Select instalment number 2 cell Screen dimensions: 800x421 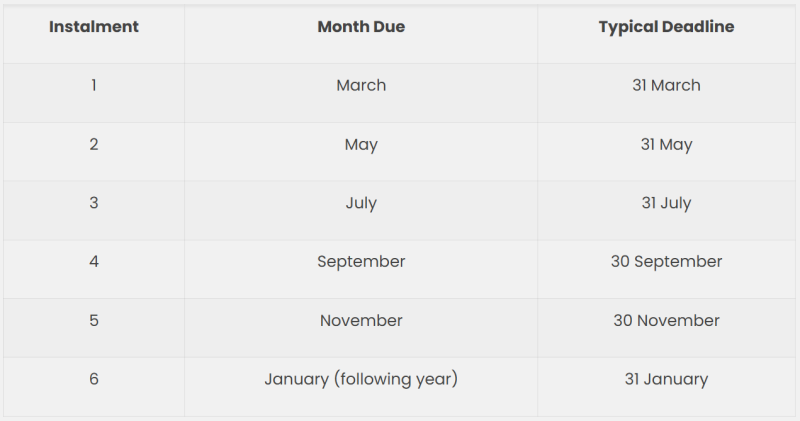94,144
